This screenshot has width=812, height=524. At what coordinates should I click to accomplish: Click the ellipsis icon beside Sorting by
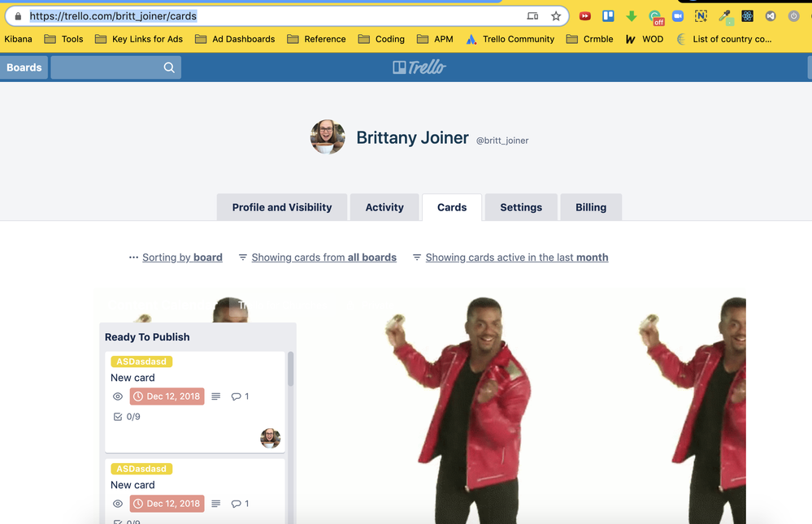(133, 258)
